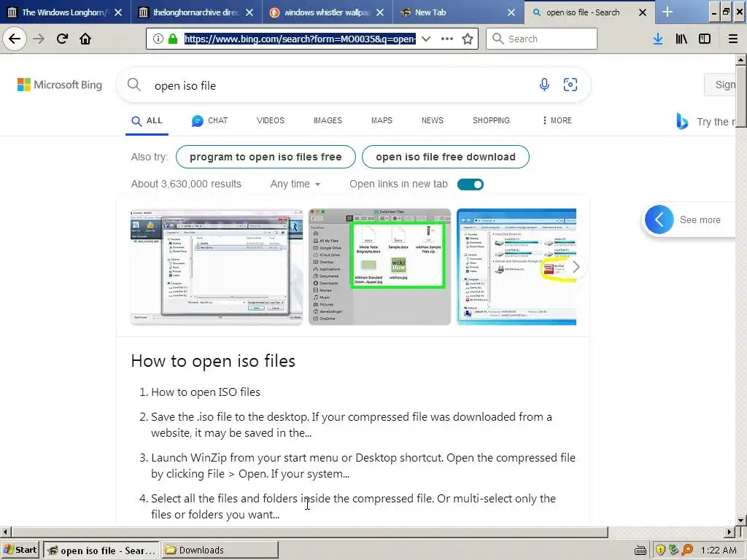Click the magnifier tray icon
This screenshot has width=747, height=560.
pyautogui.click(x=687, y=550)
